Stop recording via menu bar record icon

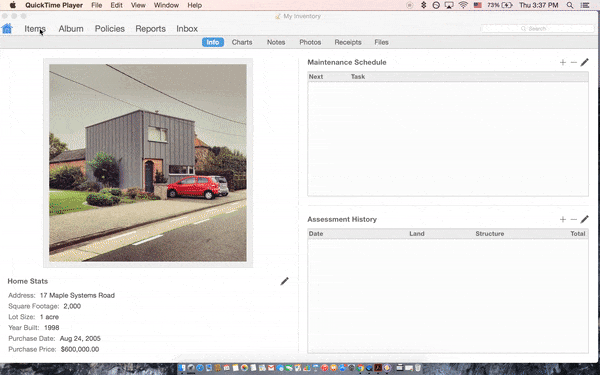point(409,5)
